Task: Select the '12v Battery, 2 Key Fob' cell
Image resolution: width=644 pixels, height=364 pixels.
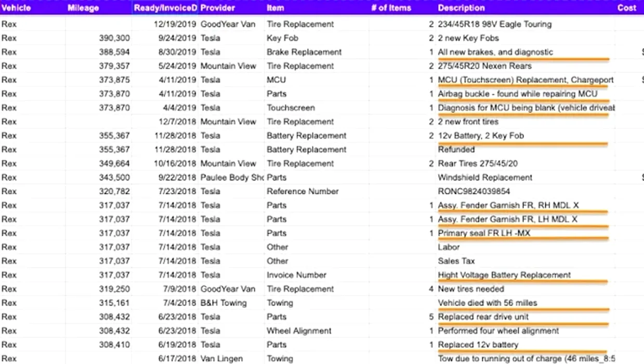Action: pos(481,136)
